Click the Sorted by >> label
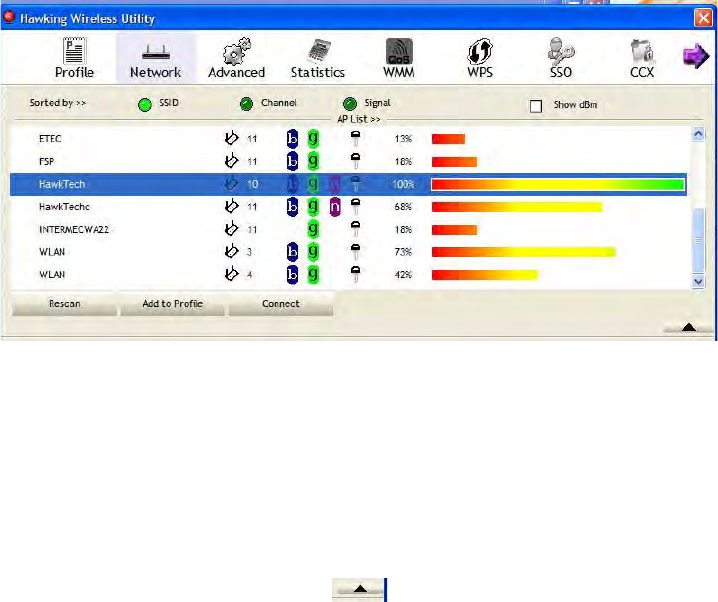 58,103
